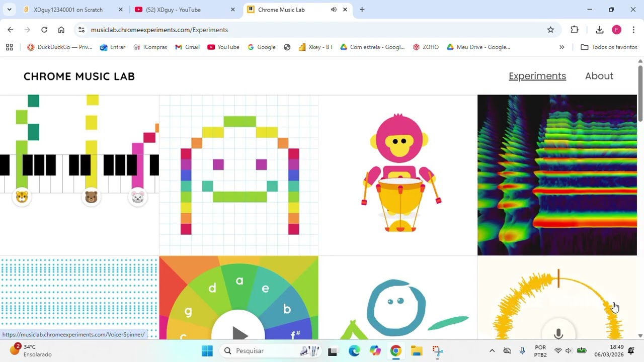644x362 pixels.
Task: Click the globe icon bookmark
Action: (287, 47)
